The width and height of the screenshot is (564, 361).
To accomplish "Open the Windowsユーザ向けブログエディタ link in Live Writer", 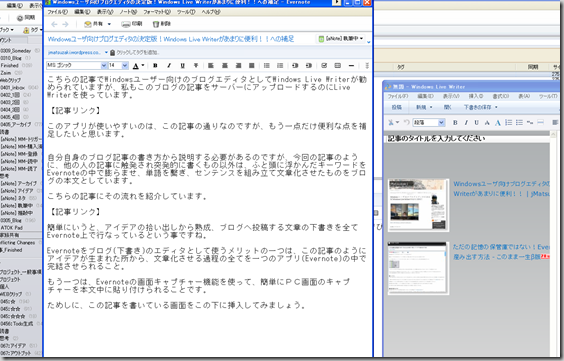I will click(x=501, y=189).
